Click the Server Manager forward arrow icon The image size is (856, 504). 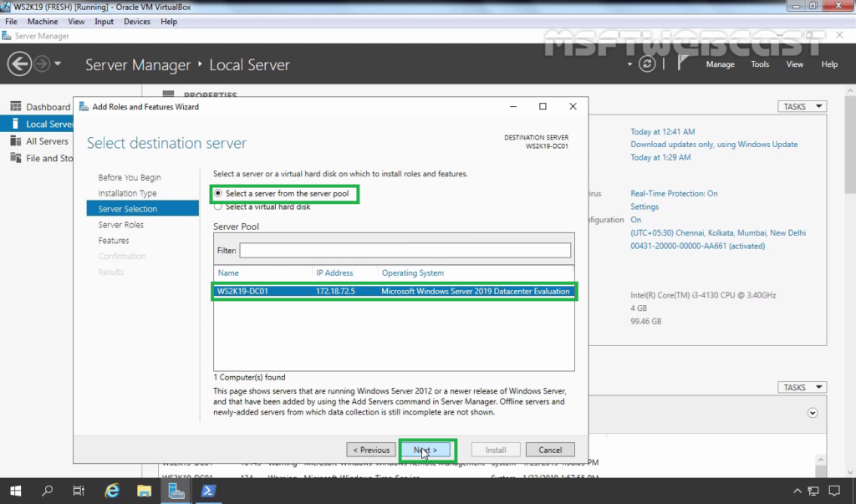point(42,64)
